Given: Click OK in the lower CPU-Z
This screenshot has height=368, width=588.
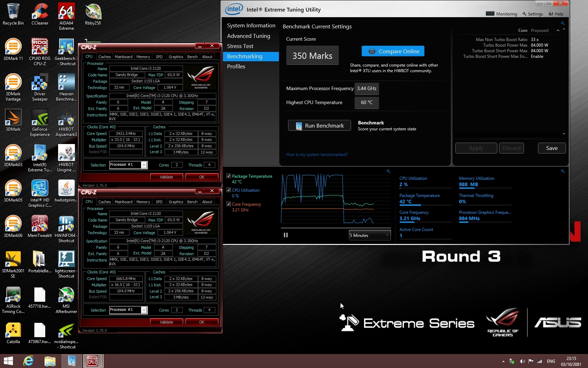Looking at the screenshot, I should [202, 322].
